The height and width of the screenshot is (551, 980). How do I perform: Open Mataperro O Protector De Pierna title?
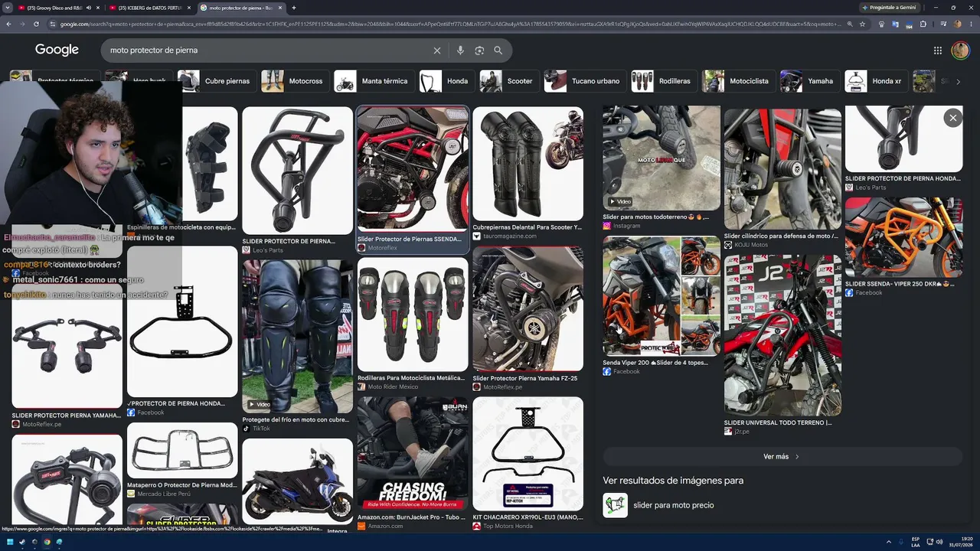pyautogui.click(x=182, y=485)
